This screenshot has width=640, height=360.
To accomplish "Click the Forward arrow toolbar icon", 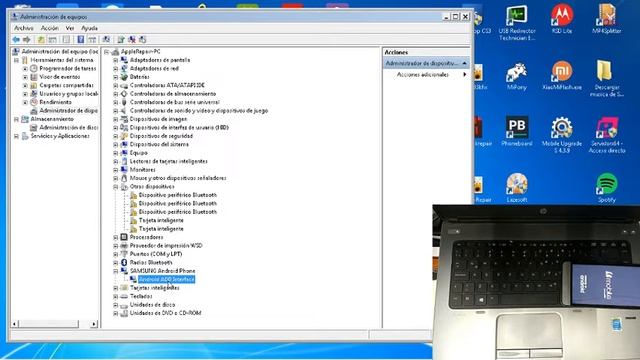I will click(27, 40).
